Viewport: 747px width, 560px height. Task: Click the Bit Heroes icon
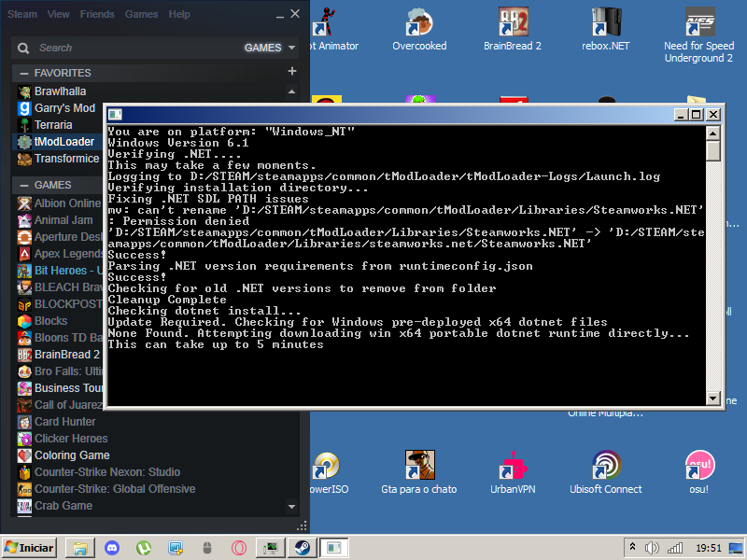pyautogui.click(x=24, y=271)
